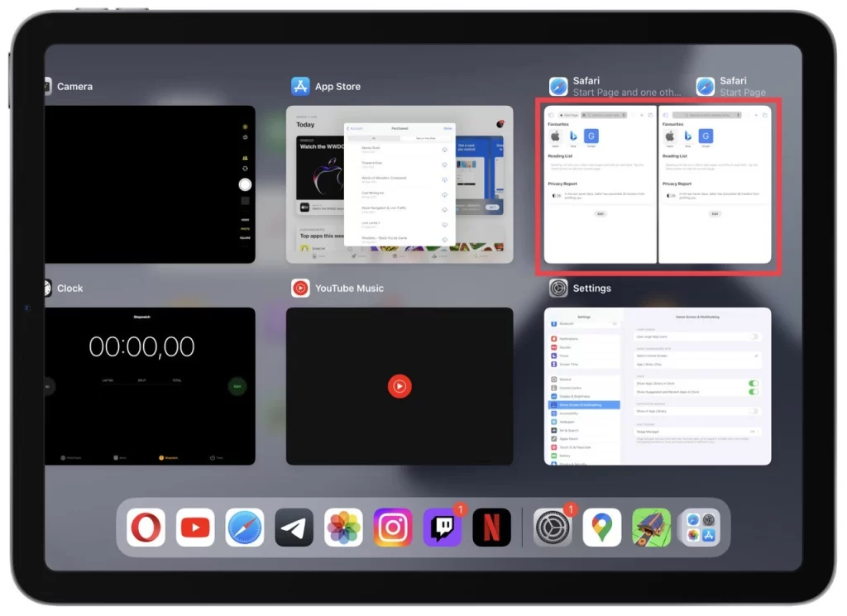Open tab overview in right Safari pane
Viewport: 847px width, 616px height.
(765, 115)
